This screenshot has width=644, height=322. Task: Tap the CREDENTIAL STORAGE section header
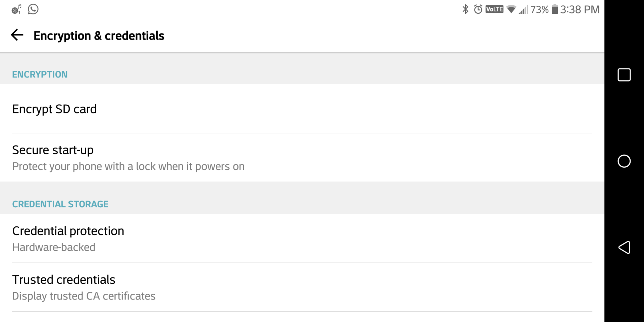click(60, 204)
